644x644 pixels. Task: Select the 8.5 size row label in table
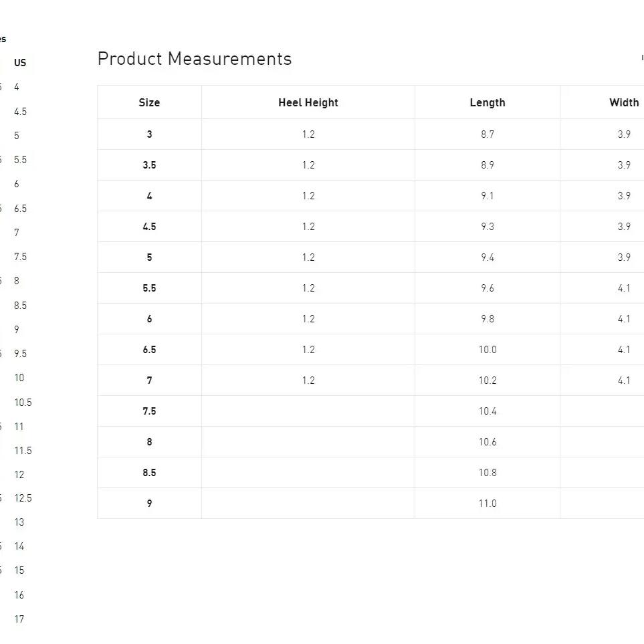click(150, 473)
